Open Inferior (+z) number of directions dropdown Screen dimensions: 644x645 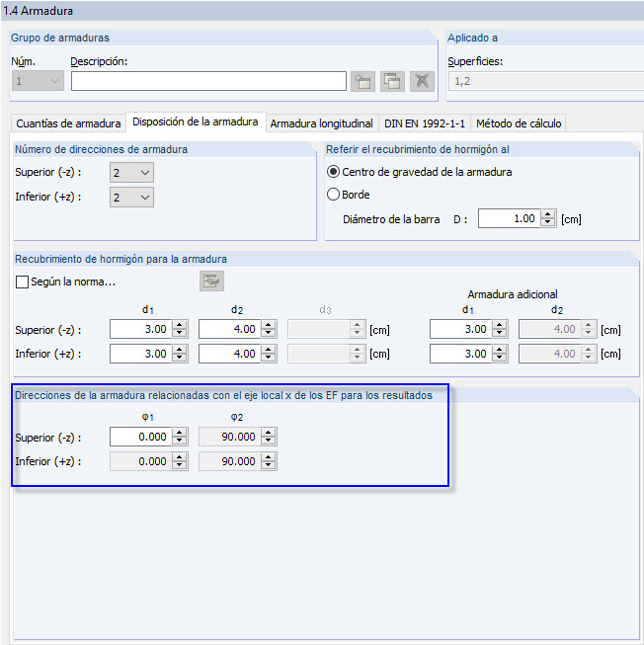tap(131, 197)
